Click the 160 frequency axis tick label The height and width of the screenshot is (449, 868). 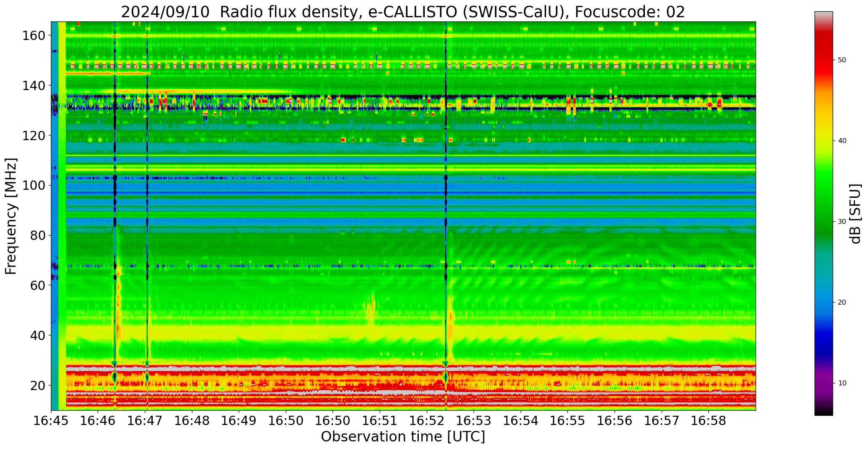tap(33, 35)
